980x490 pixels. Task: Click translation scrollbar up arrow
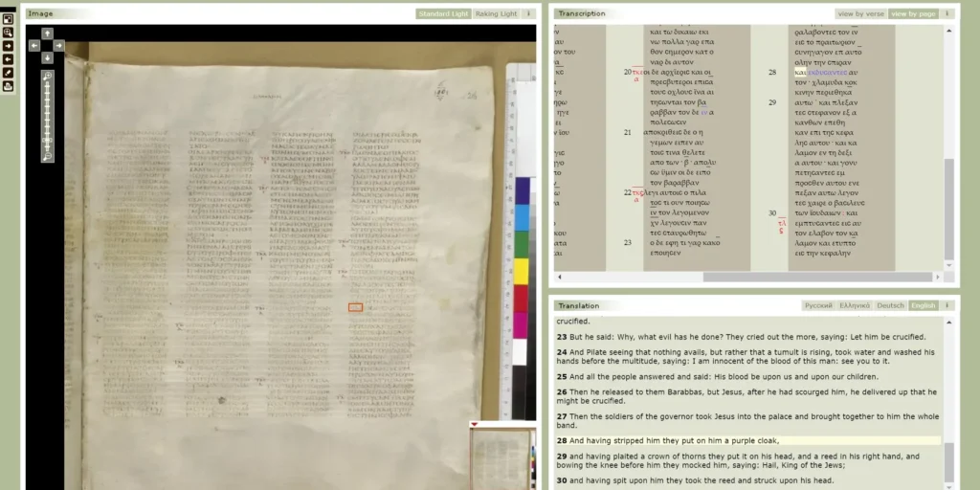[x=949, y=323]
